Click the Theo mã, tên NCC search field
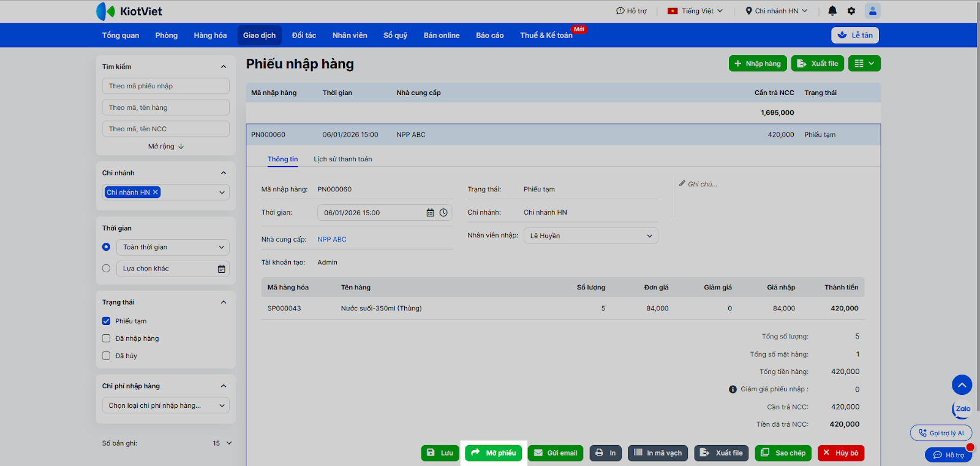This screenshot has width=980, height=466. pos(166,129)
